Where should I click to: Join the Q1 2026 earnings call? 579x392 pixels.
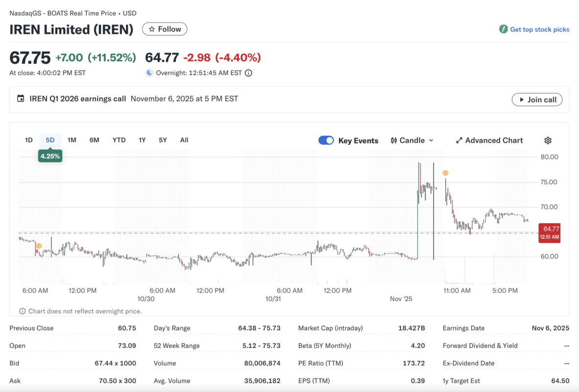537,99
